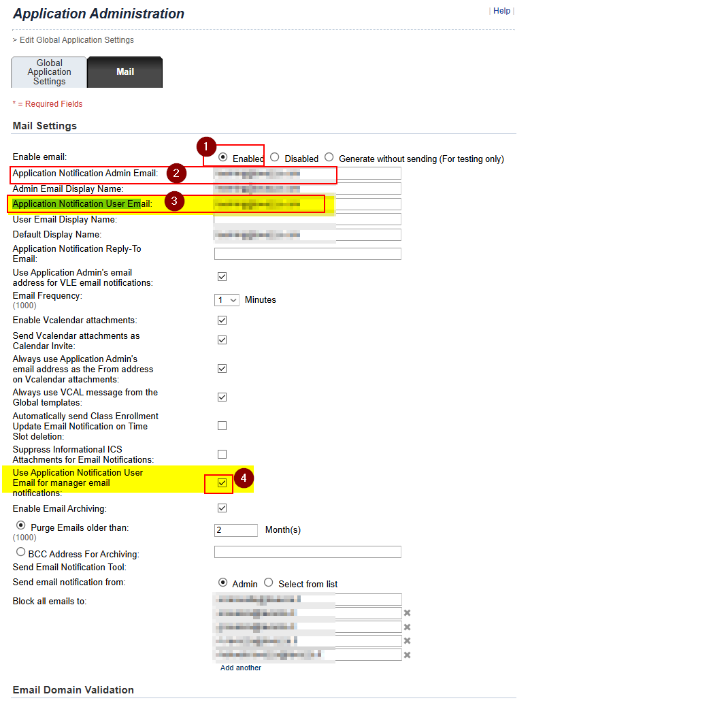
Task: Switch to Global Application Settings tab
Action: click(x=50, y=72)
